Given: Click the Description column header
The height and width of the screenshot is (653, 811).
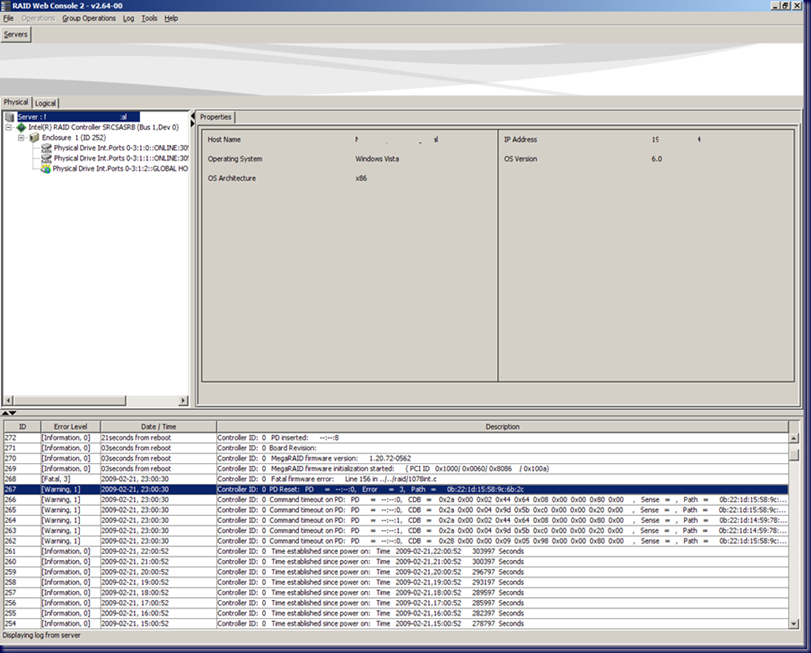Looking at the screenshot, I should pos(502,427).
